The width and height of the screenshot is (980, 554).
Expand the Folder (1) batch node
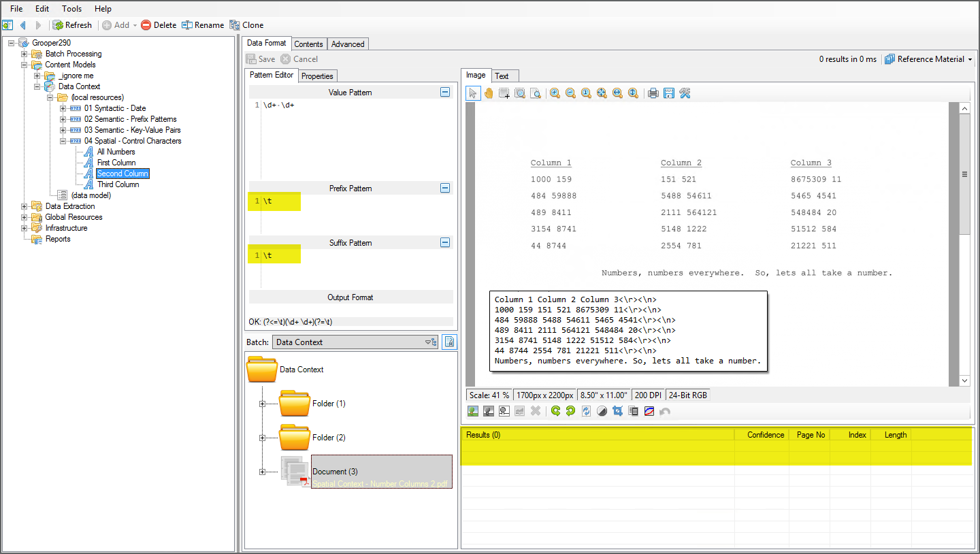pyautogui.click(x=262, y=404)
